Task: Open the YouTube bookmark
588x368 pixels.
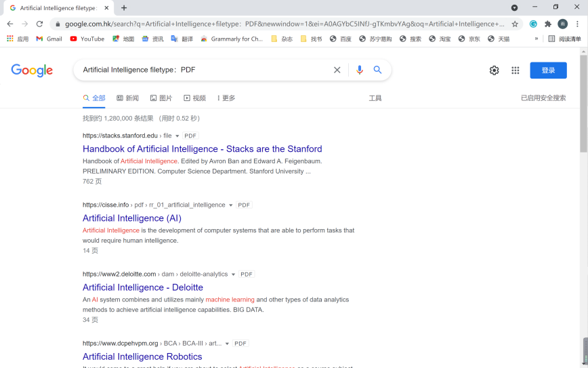Action: 87,39
